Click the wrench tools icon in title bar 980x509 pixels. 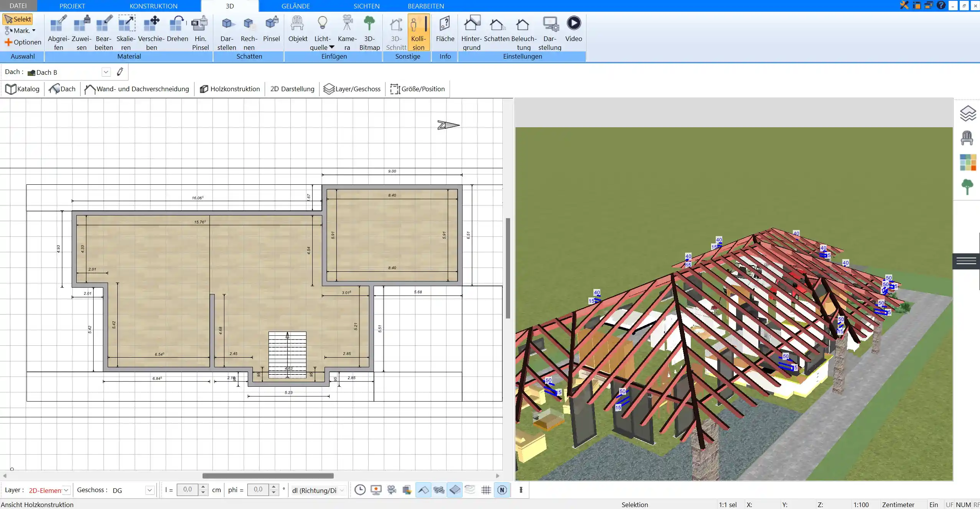[904, 5]
